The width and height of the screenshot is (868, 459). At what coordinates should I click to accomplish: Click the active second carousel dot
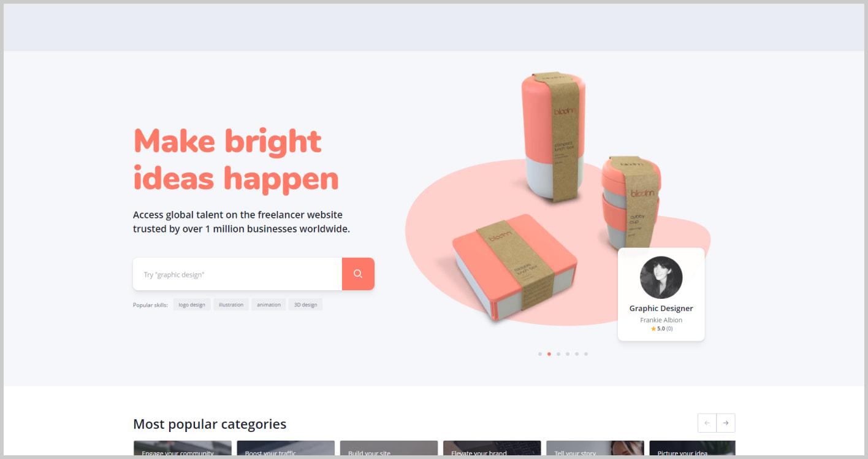[x=549, y=354]
